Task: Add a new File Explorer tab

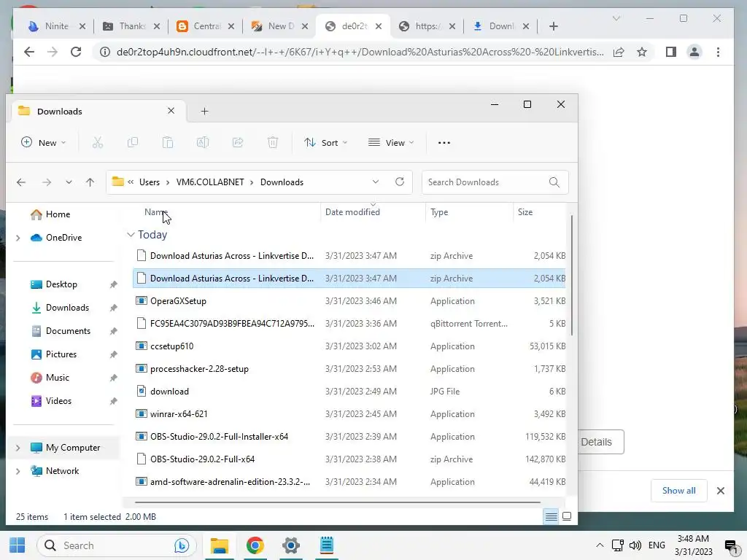Action: [x=204, y=111]
